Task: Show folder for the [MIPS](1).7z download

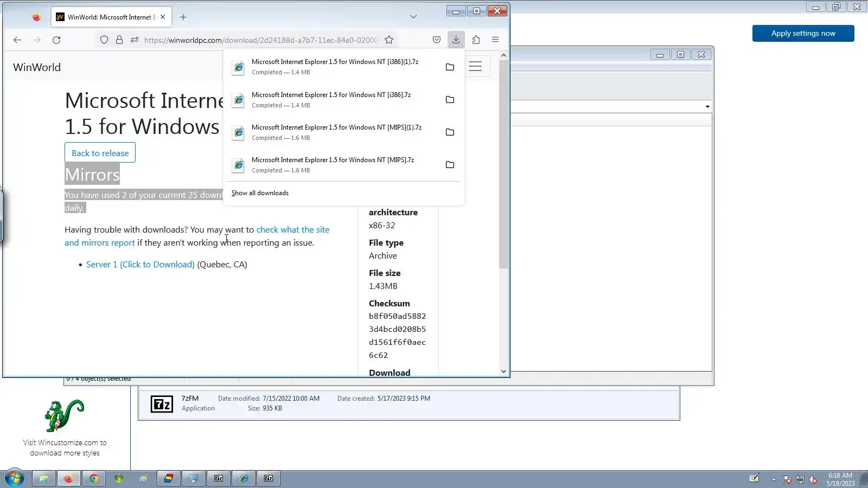Action: point(450,132)
